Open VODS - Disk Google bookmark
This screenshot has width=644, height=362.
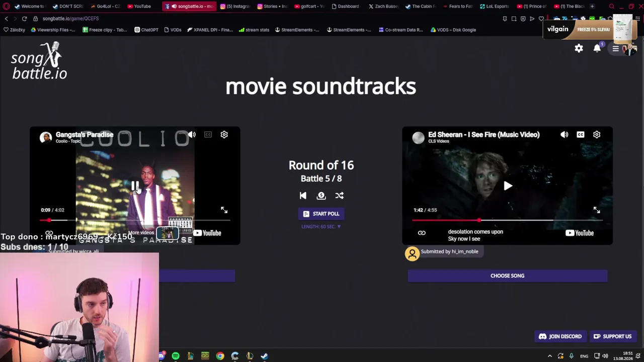tap(453, 30)
